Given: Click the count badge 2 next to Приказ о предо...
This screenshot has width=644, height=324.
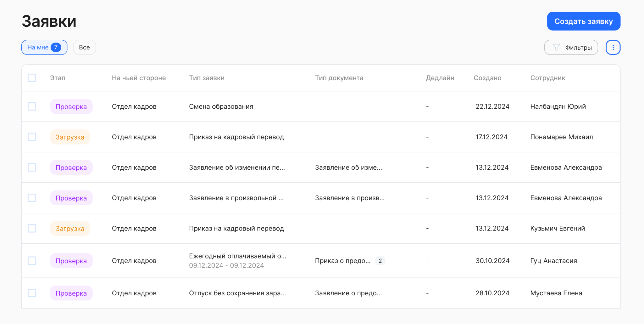Looking at the screenshot, I should coord(380,261).
